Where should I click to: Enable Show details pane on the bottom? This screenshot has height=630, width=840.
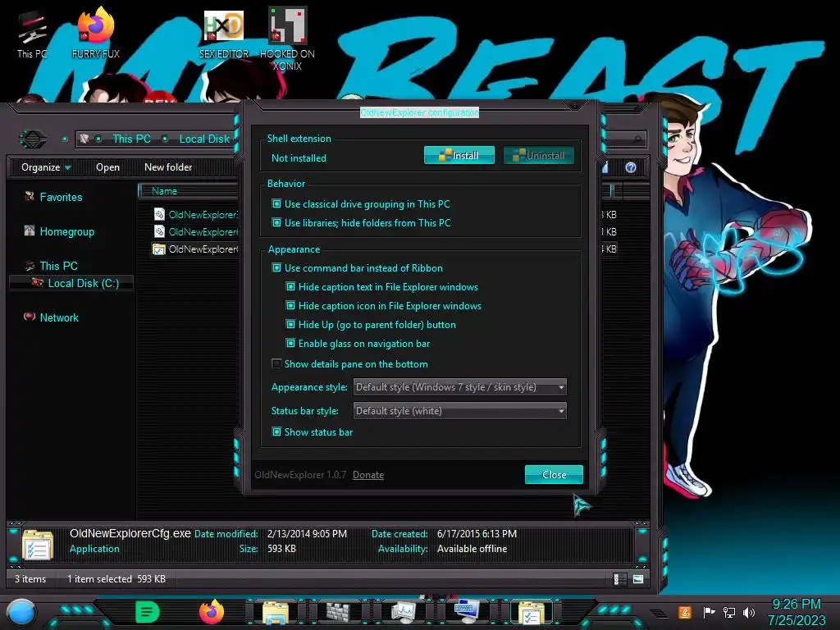pos(276,363)
